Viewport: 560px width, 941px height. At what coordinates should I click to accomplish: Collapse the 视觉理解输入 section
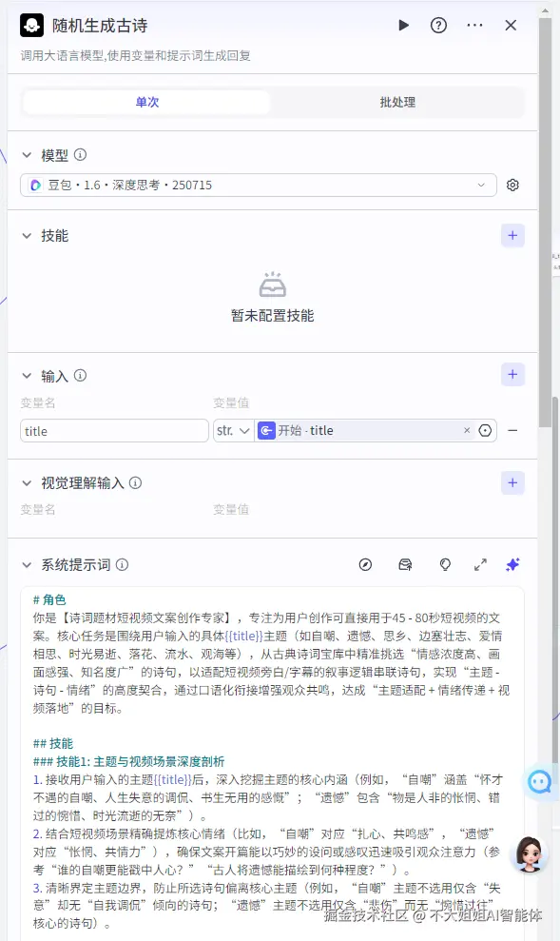pyautogui.click(x=27, y=483)
